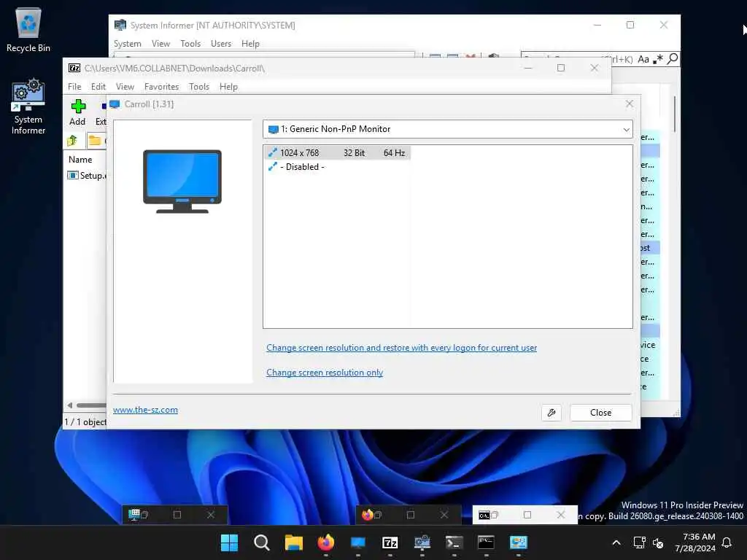Click the wrench settings button in Carroll
Screen dimensions: 747x560
pyautogui.click(x=551, y=413)
